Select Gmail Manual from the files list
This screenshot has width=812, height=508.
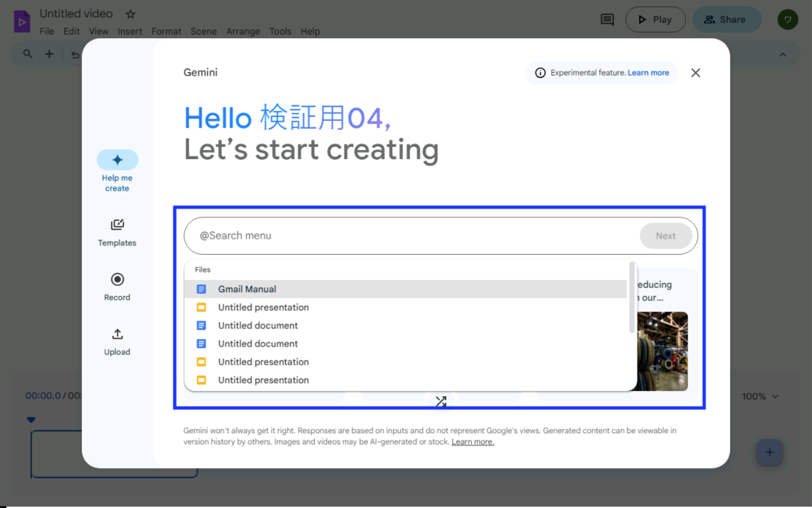[247, 289]
